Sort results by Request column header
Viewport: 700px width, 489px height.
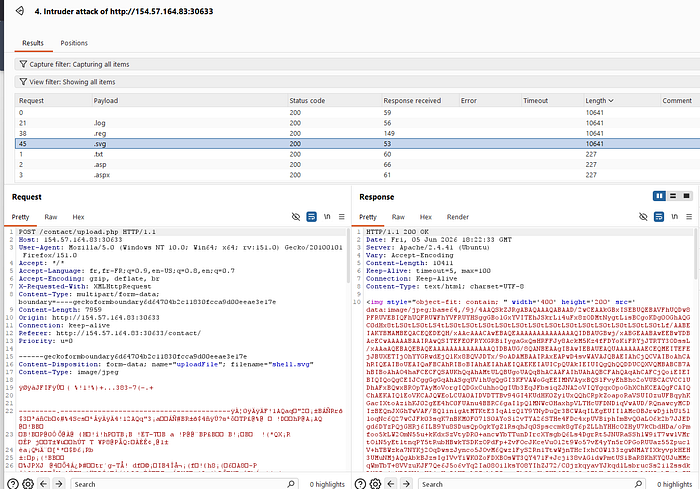click(53, 100)
